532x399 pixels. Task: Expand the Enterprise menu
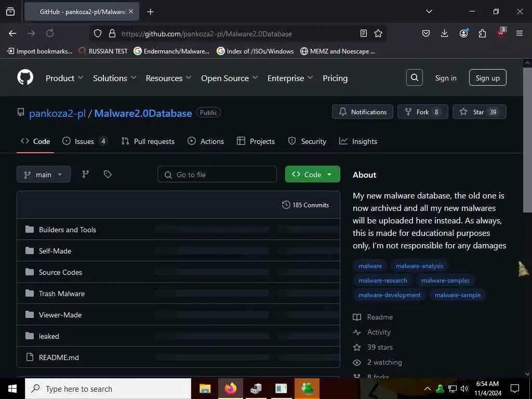[x=290, y=78]
